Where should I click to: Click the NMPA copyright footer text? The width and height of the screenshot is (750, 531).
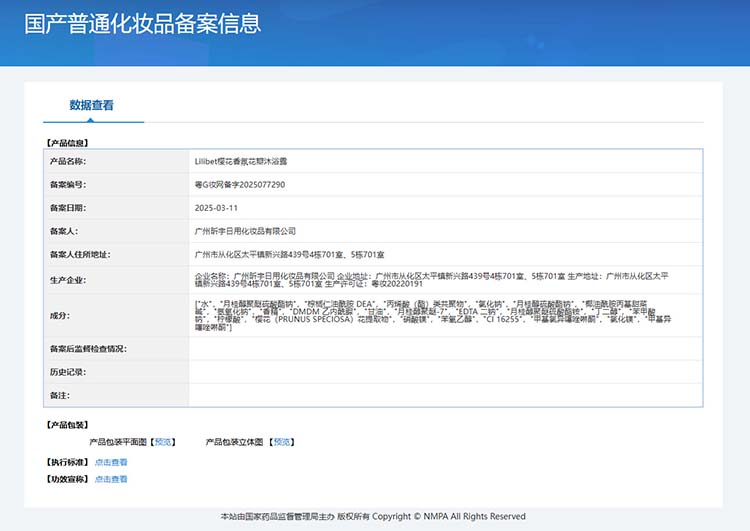pyautogui.click(x=373, y=517)
